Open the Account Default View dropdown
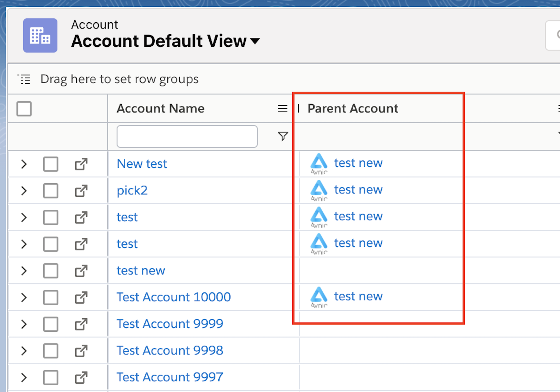The image size is (560, 392). pyautogui.click(x=255, y=41)
